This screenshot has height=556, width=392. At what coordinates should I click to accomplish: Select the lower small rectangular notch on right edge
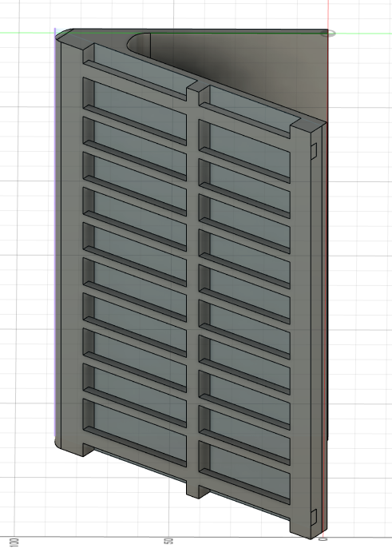(x=313, y=518)
